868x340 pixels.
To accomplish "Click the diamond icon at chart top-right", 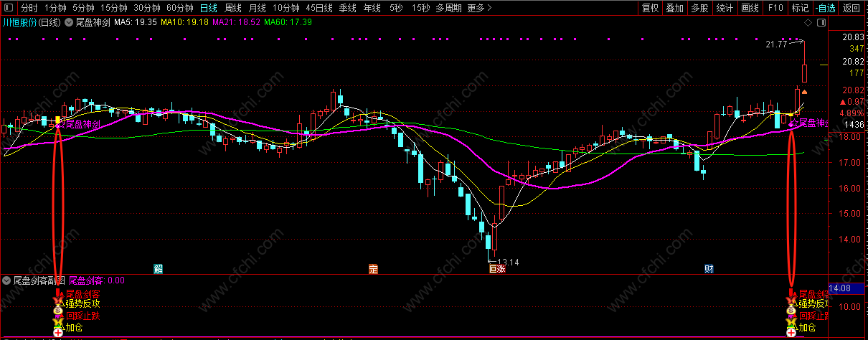I will [x=808, y=22].
